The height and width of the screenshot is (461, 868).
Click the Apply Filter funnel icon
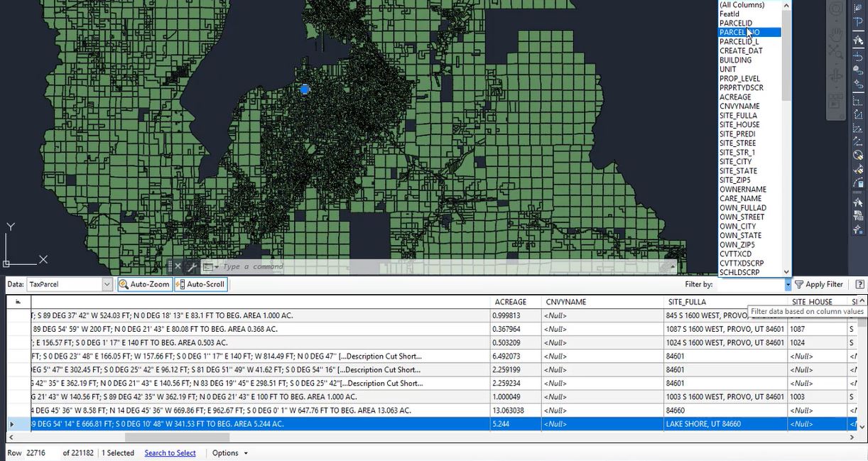[801, 284]
